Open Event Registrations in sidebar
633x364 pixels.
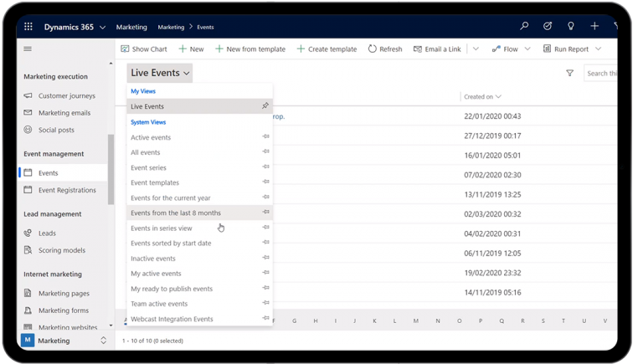click(67, 190)
